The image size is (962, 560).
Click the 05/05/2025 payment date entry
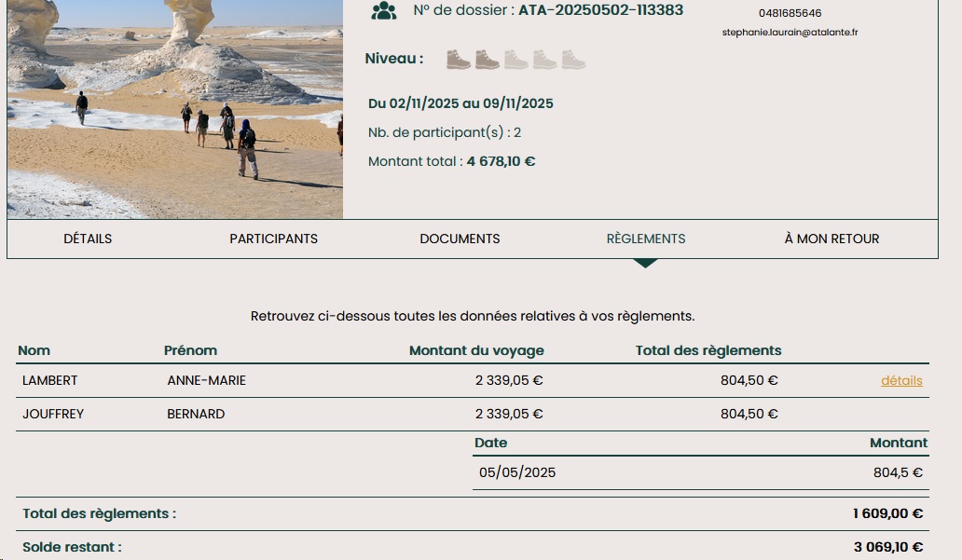click(x=517, y=472)
